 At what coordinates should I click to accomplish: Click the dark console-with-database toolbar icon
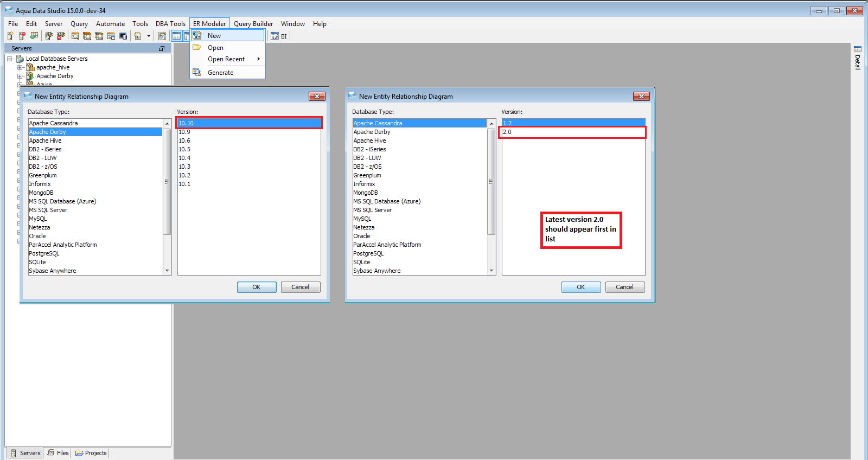(123, 36)
